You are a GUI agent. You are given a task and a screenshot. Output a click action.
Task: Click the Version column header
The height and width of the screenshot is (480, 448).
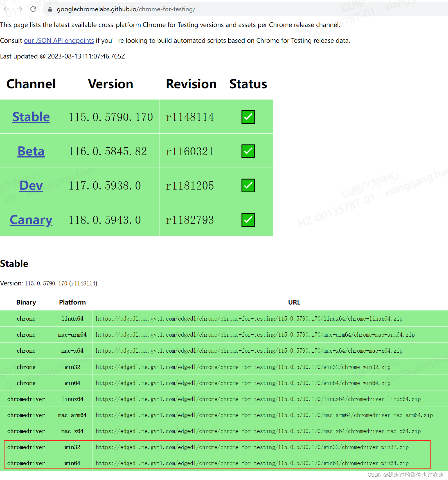click(x=111, y=84)
